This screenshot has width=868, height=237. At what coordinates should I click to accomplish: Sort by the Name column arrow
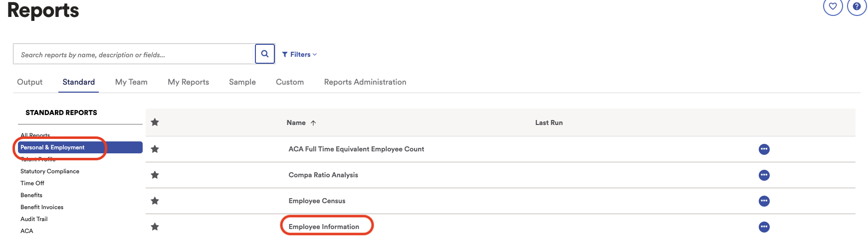point(313,123)
